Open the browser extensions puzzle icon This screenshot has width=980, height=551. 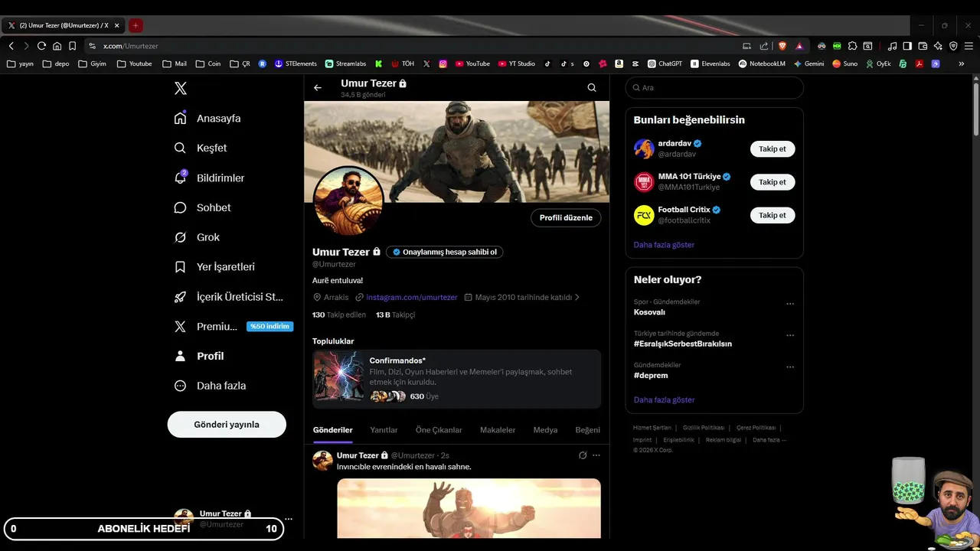852,46
